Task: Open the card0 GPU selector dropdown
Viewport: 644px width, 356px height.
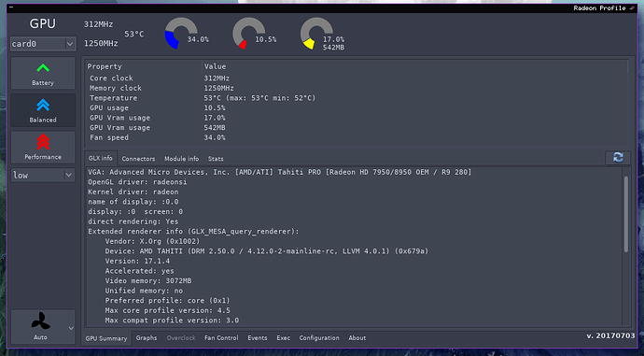Action: (x=43, y=44)
